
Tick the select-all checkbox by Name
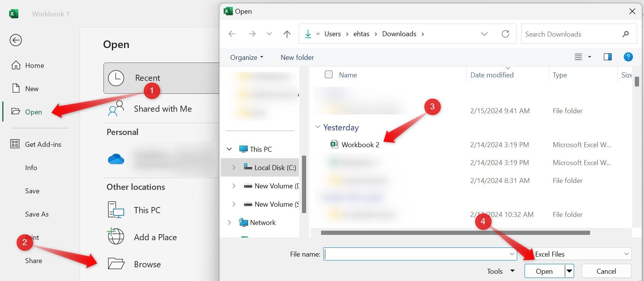[x=329, y=74]
